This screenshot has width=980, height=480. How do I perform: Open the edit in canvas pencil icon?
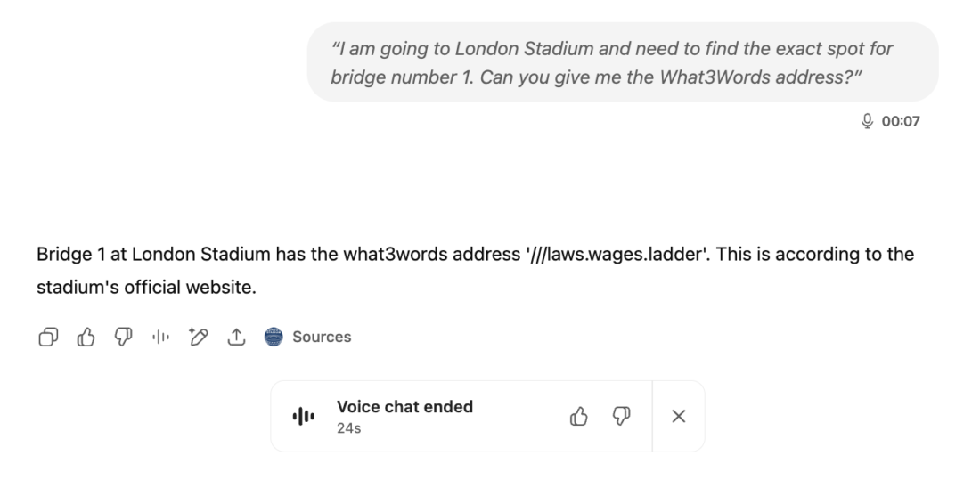pos(198,337)
